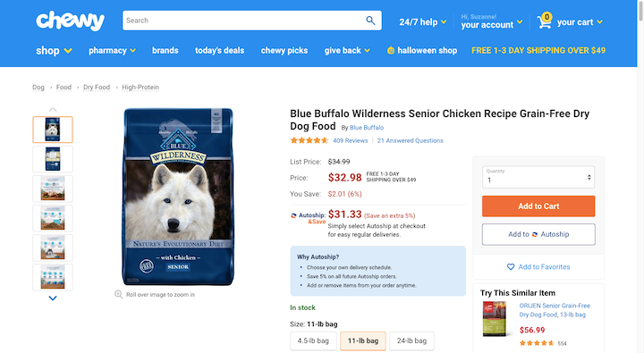Image resolution: width=644 pixels, height=353 pixels.
Task: Select the 24-lb bag size option
Action: pyautogui.click(x=411, y=340)
